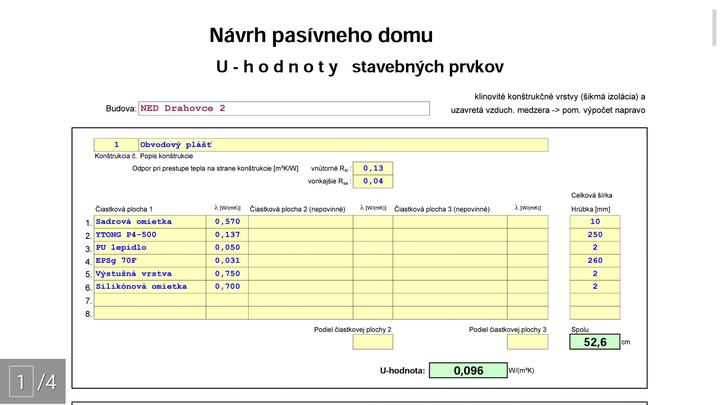Select the 'Sadrová omietka' layer cell

(150, 221)
